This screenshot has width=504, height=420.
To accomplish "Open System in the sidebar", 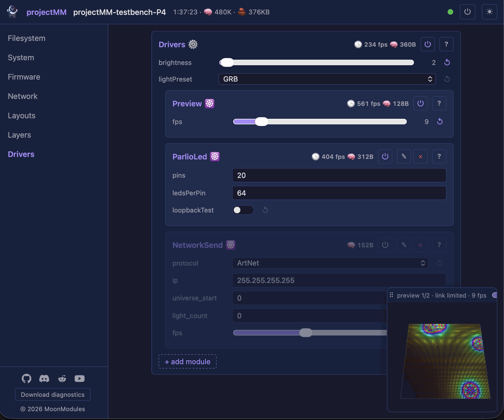I will click(x=21, y=58).
